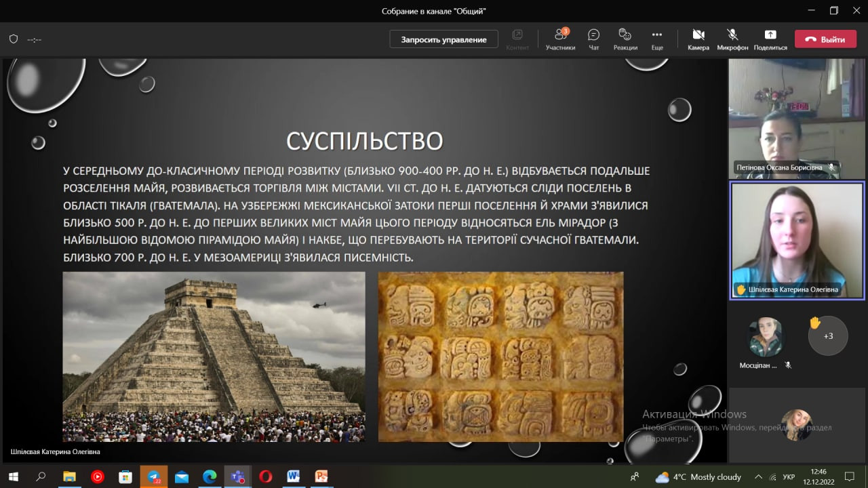Screen dimensions: 868x488
Task: Open the Еще more options menu
Action: 656,39
